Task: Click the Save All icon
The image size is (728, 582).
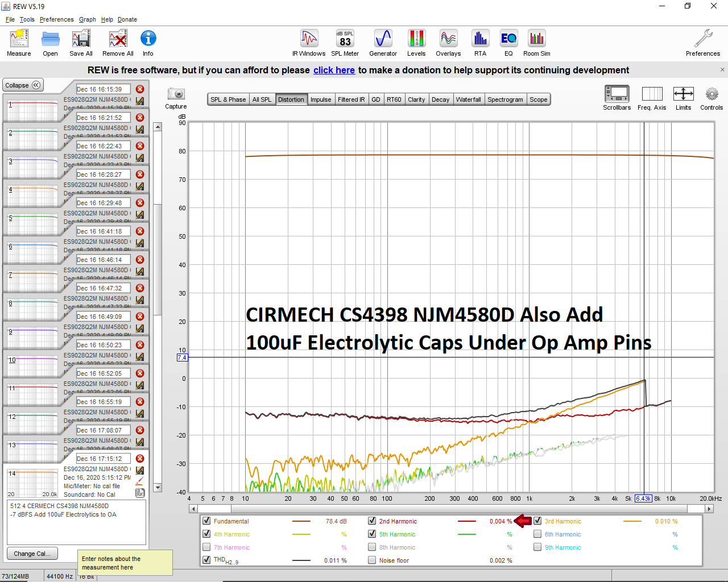Action: tap(81, 39)
